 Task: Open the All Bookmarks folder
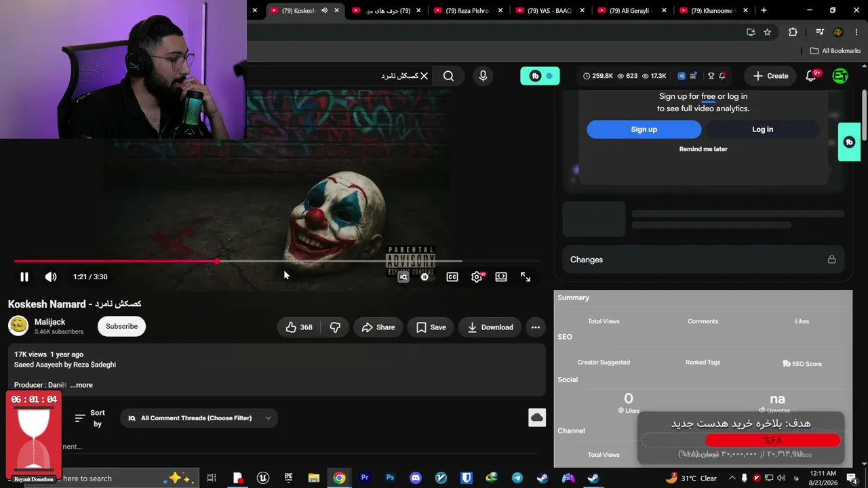tap(835, 51)
